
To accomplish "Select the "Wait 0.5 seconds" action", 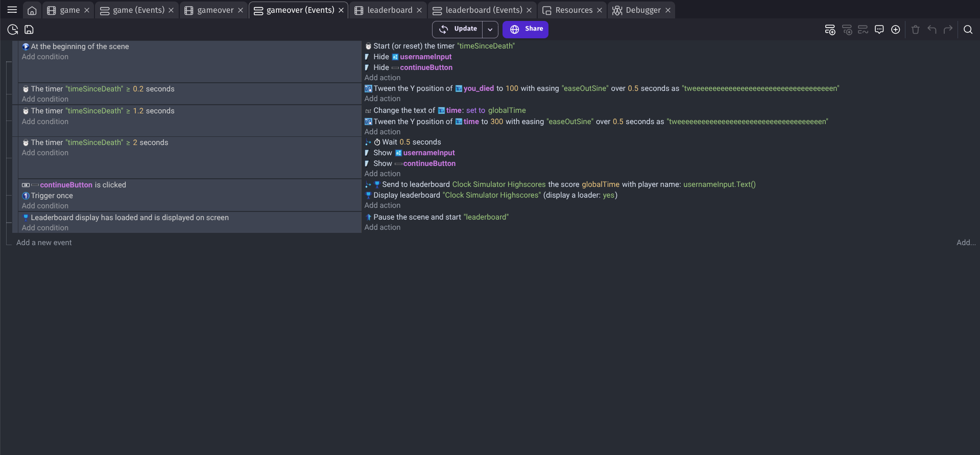I will (x=403, y=142).
